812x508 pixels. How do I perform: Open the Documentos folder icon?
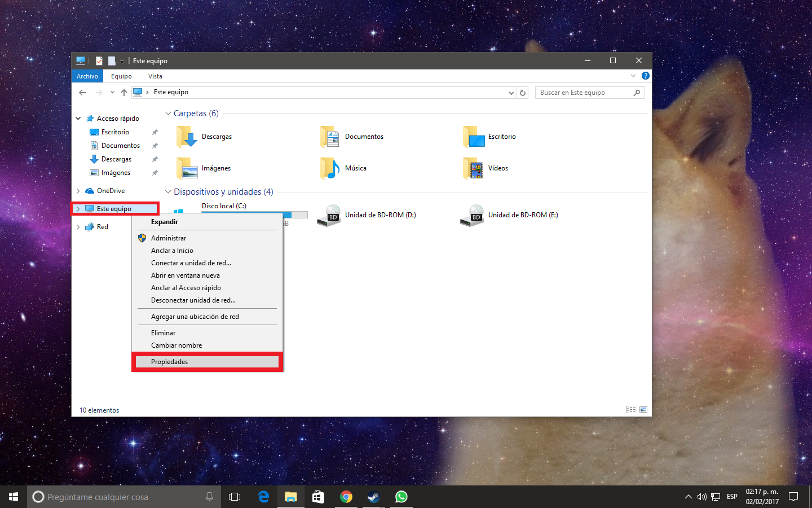330,137
